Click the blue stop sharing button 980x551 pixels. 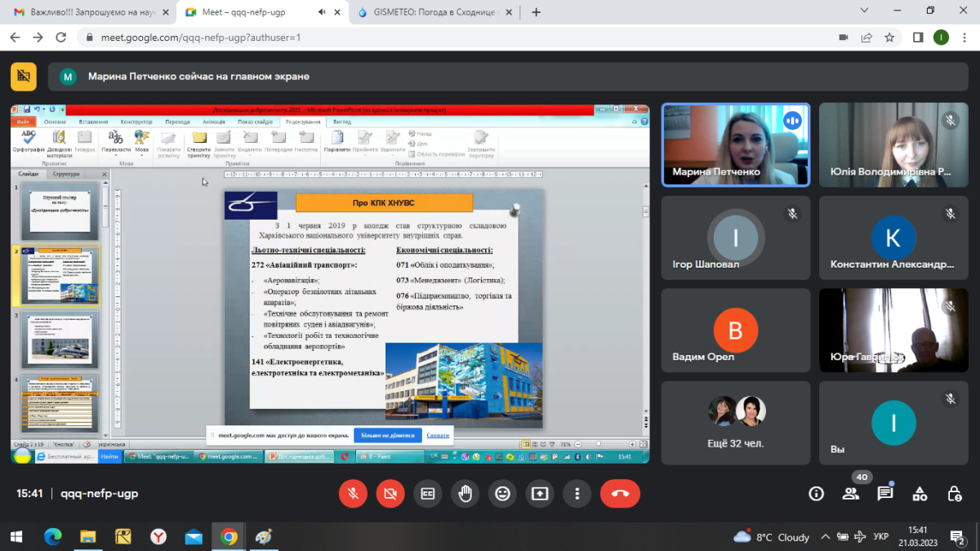pyautogui.click(x=387, y=436)
